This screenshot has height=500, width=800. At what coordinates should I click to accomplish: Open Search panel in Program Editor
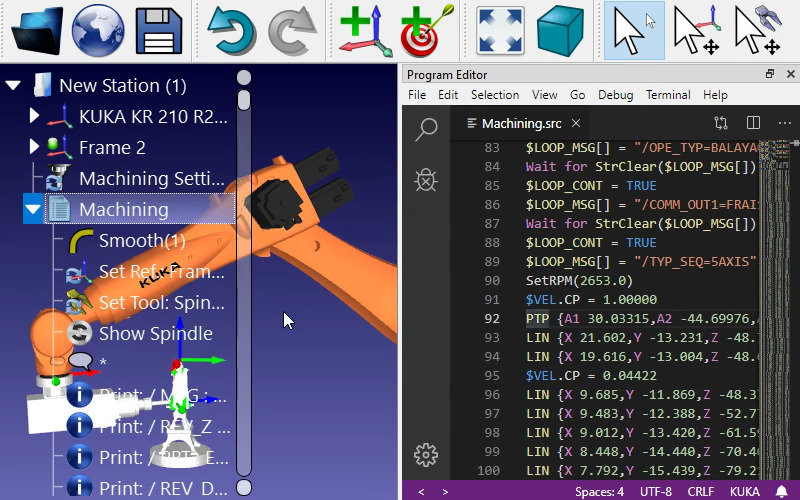tap(426, 130)
